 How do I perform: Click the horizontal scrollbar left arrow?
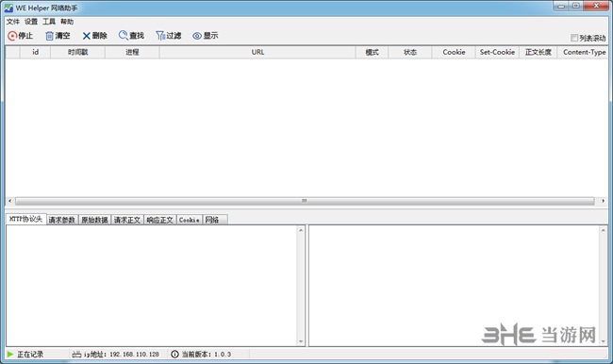[x=9, y=201]
